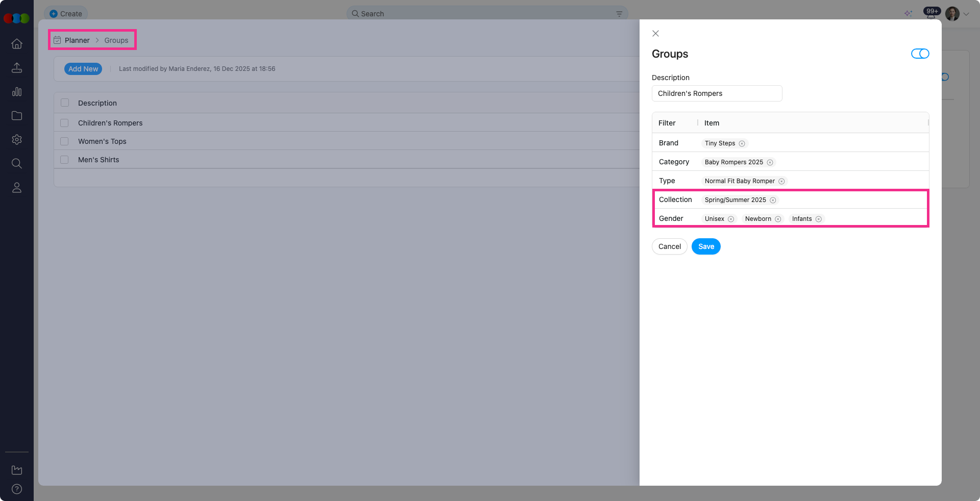980x501 pixels.
Task: Open the bar chart analytics icon
Action: 17,92
